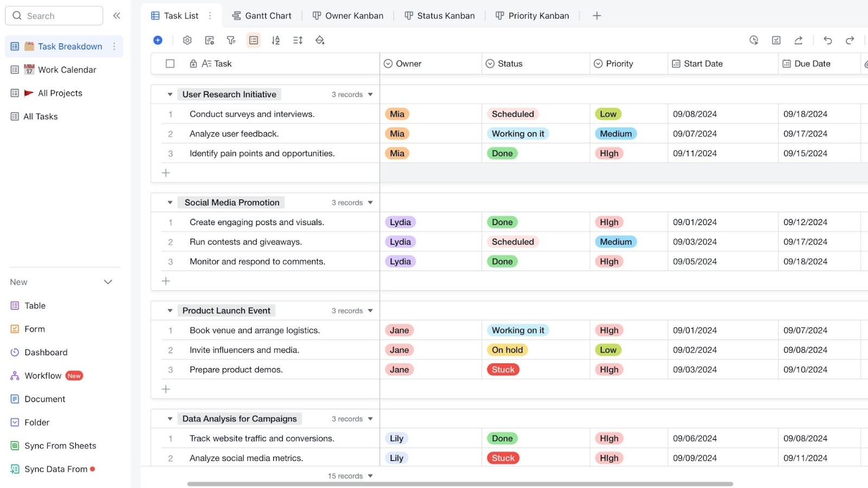
Task: Open the paint bucket fill color icon
Action: [320, 40]
